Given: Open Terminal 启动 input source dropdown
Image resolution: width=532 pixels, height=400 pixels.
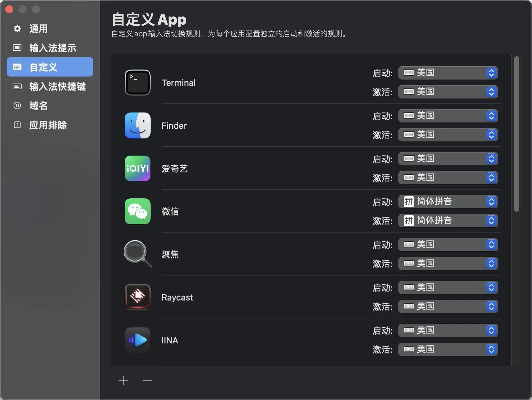Looking at the screenshot, I should click(448, 73).
